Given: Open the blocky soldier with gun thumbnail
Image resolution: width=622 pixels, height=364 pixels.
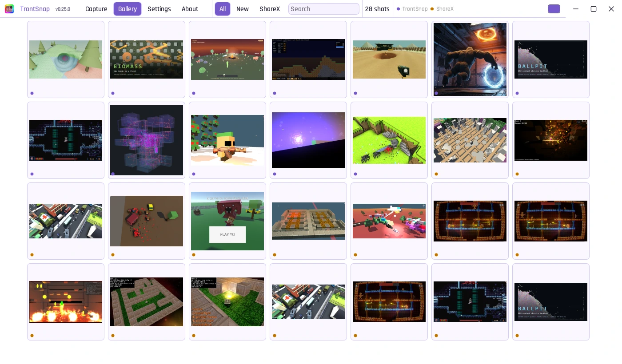Looking at the screenshot, I should (227, 140).
